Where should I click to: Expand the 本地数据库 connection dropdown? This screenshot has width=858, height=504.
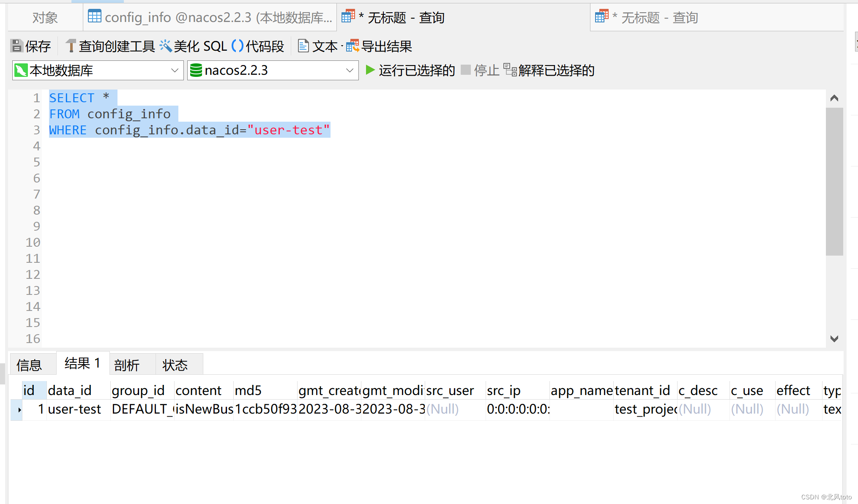coord(175,70)
